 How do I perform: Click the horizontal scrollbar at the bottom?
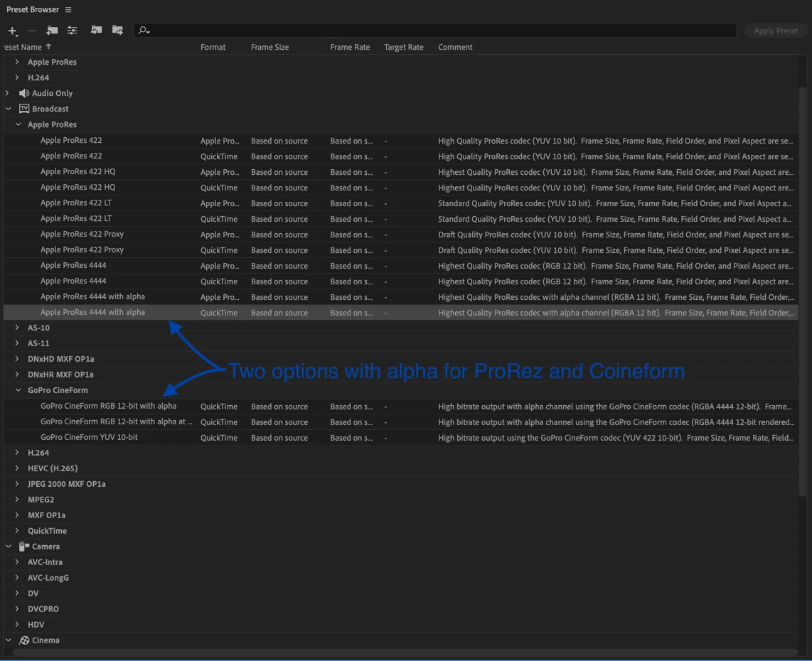pyautogui.click(x=405, y=652)
